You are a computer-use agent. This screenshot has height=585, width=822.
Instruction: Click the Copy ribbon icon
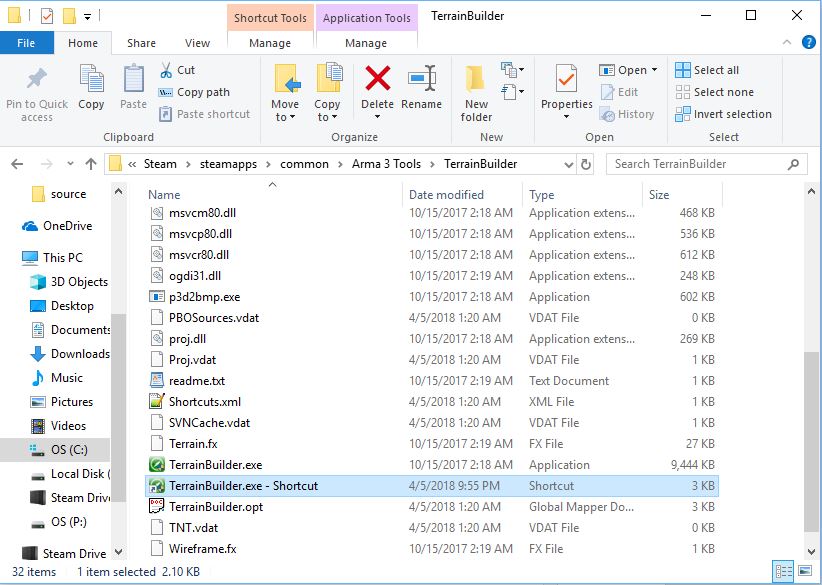91,80
